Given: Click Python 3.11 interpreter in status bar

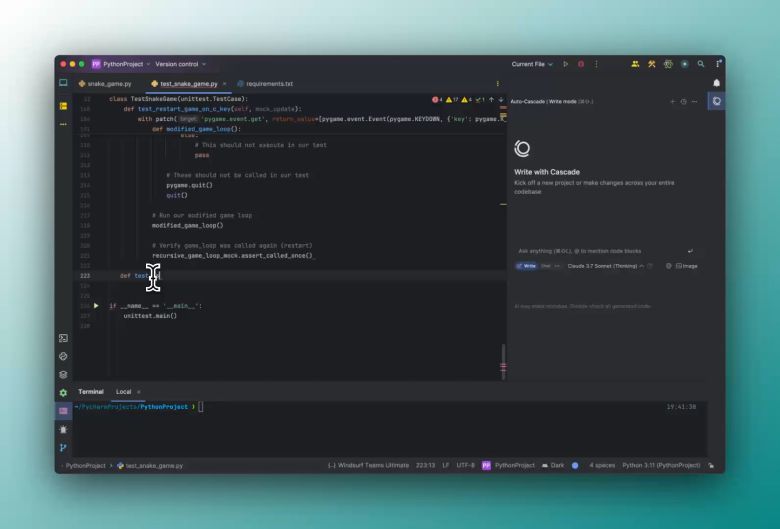Looking at the screenshot, I should tap(660, 465).
